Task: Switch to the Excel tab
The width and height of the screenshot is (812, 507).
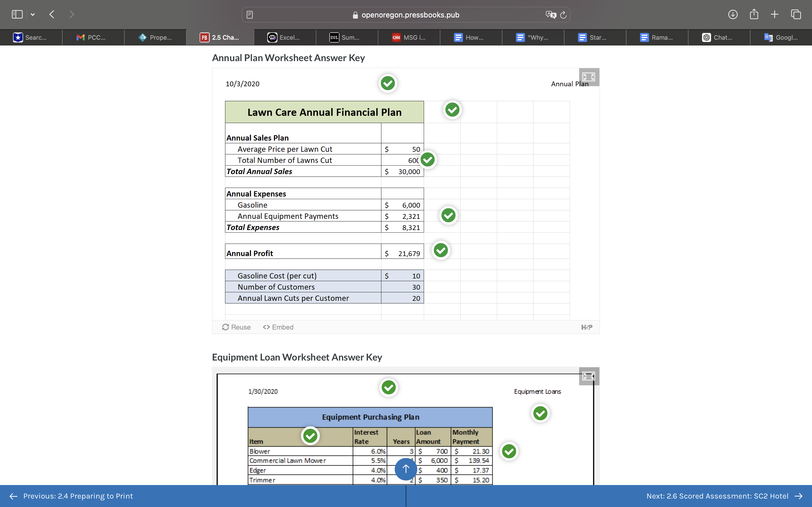Action: (284, 37)
